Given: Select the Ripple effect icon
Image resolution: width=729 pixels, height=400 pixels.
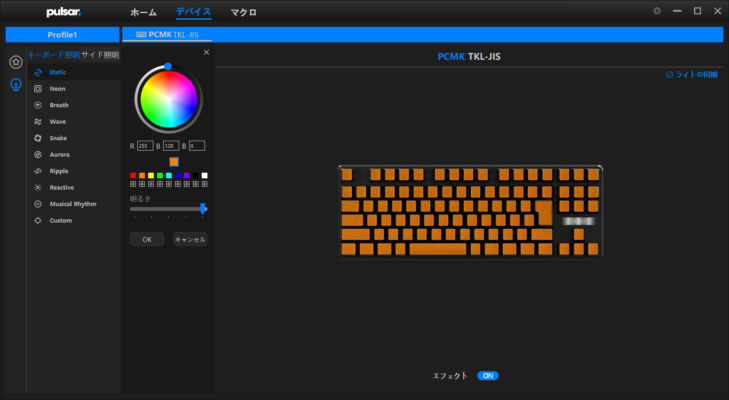Looking at the screenshot, I should tap(38, 171).
